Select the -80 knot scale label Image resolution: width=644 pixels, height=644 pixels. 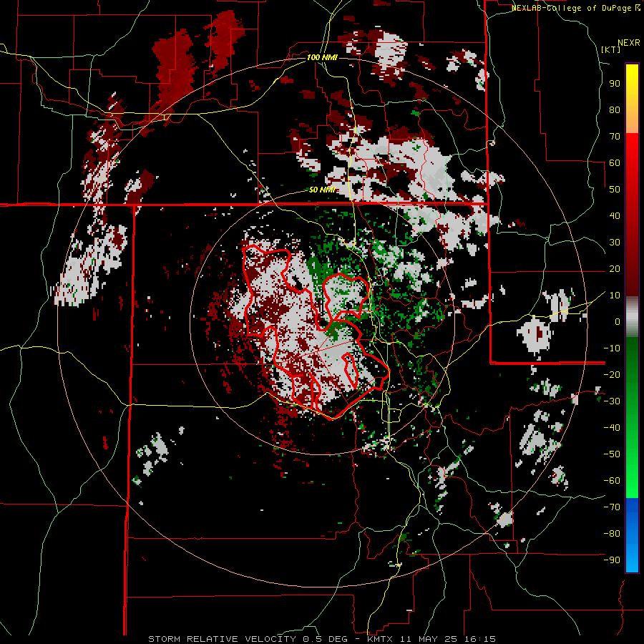pyautogui.click(x=612, y=534)
